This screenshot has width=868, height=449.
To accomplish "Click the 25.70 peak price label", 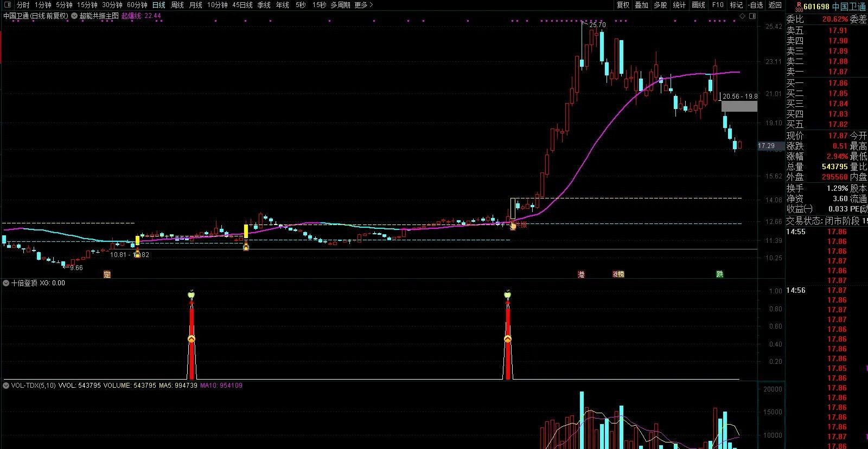I will pyautogui.click(x=597, y=25).
